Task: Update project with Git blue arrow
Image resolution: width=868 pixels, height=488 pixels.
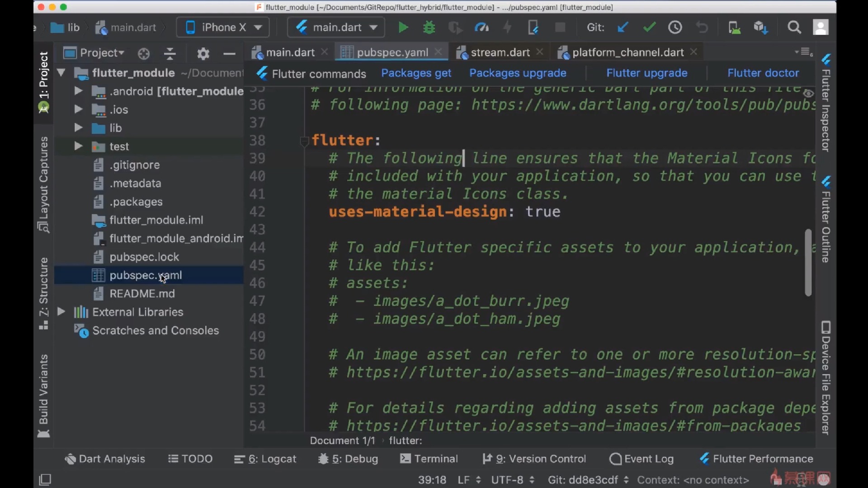Action: tap(623, 28)
